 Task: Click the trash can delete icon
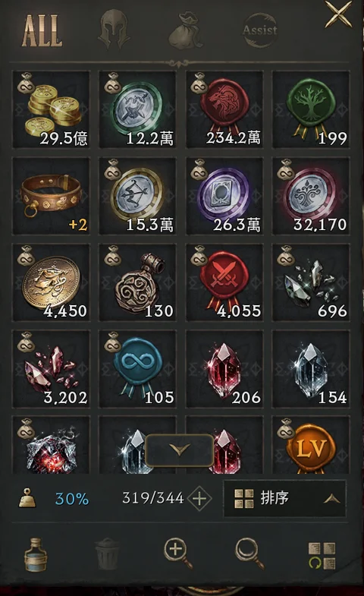point(107,553)
